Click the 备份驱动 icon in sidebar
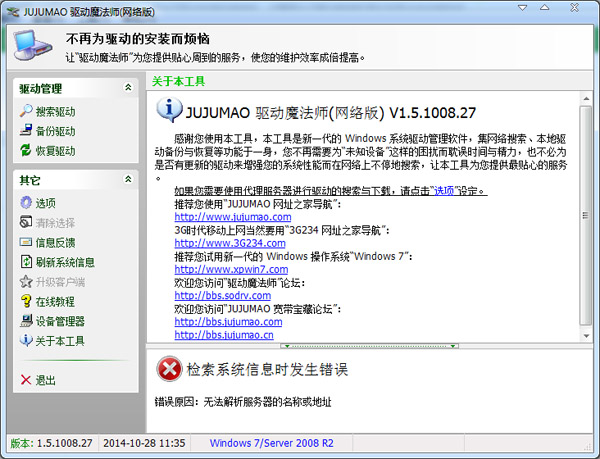Screen dimensions: 600x459 (25, 131)
